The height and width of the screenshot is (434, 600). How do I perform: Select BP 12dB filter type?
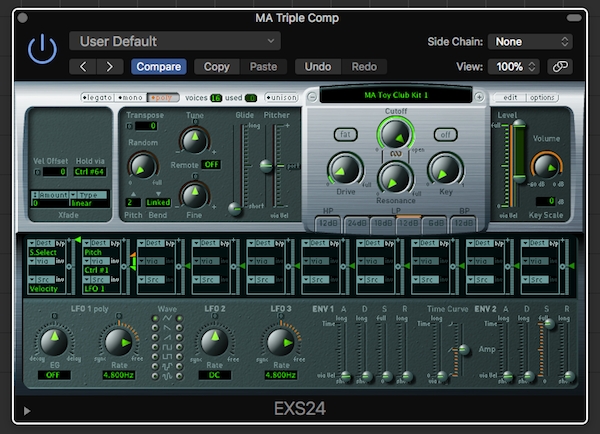[463, 223]
